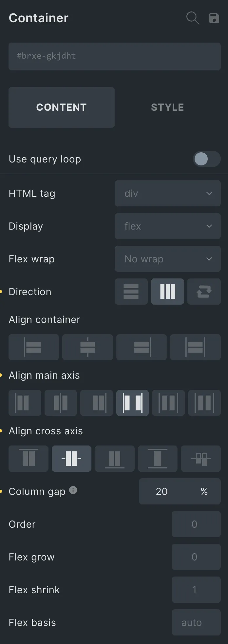This screenshot has width=228, height=644.
Task: Click the reverse direction arrows icon
Action: tap(204, 292)
